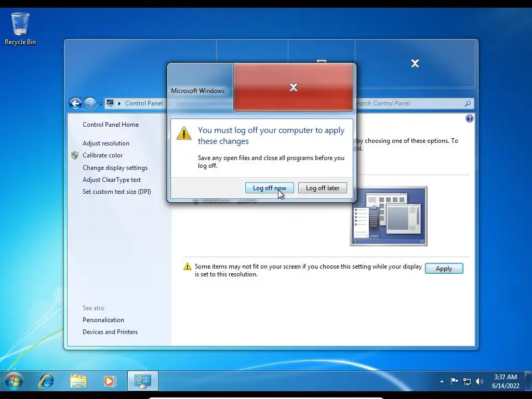Click the Show desktop strip
The image size is (532, 399).
528,381
